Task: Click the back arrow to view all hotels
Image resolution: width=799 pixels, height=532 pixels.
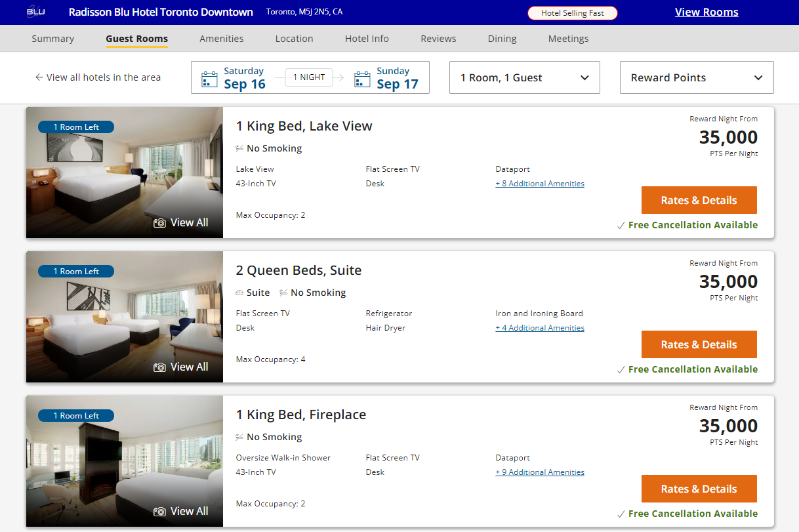Action: (x=39, y=77)
